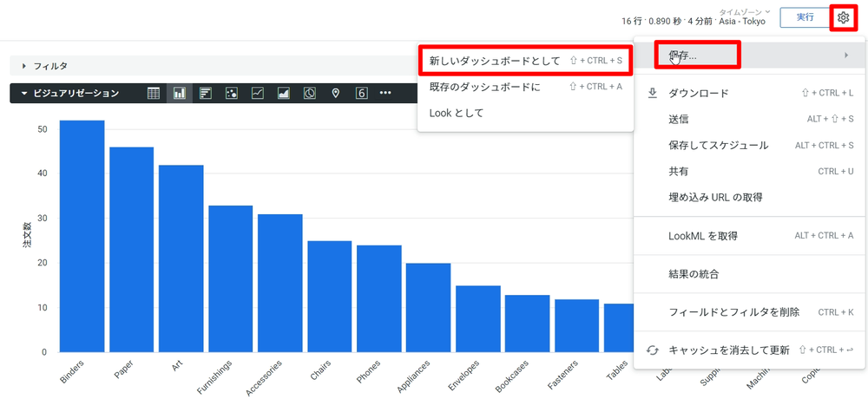Viewport: 868px width, 399px height.
Task: Select the column chart visualization icon
Action: [x=180, y=93]
